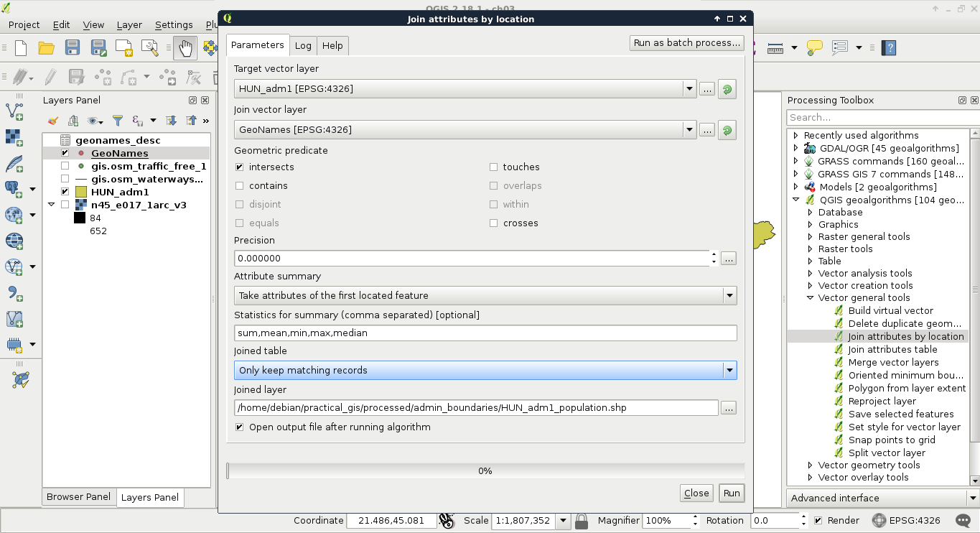
Task: Click the Add SpatiaLite Layer feather icon
Action: (x=14, y=163)
